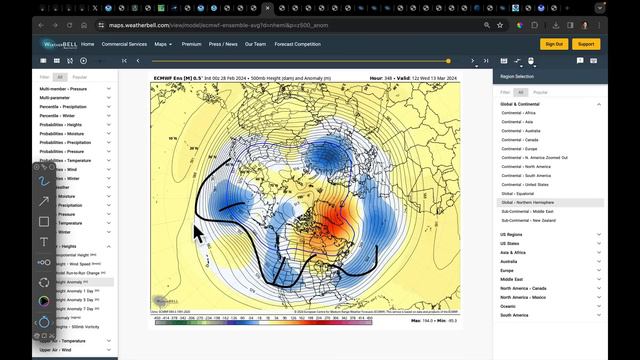
Task: Select Continental - Africa region
Action: (x=518, y=113)
